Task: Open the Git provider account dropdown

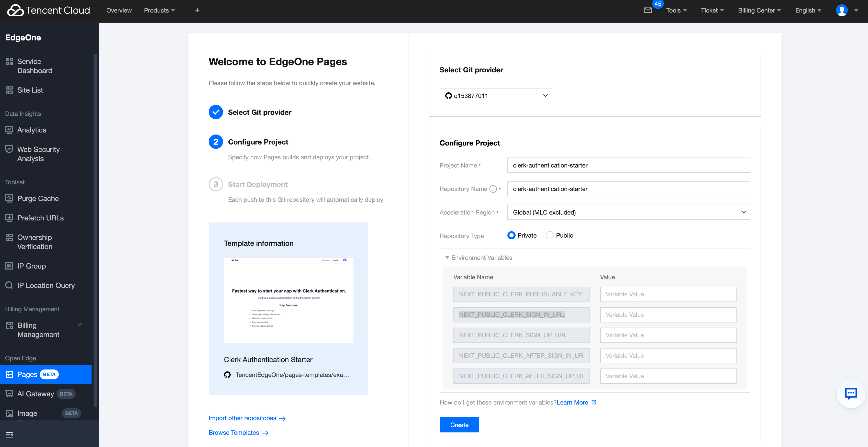Action: pos(496,96)
